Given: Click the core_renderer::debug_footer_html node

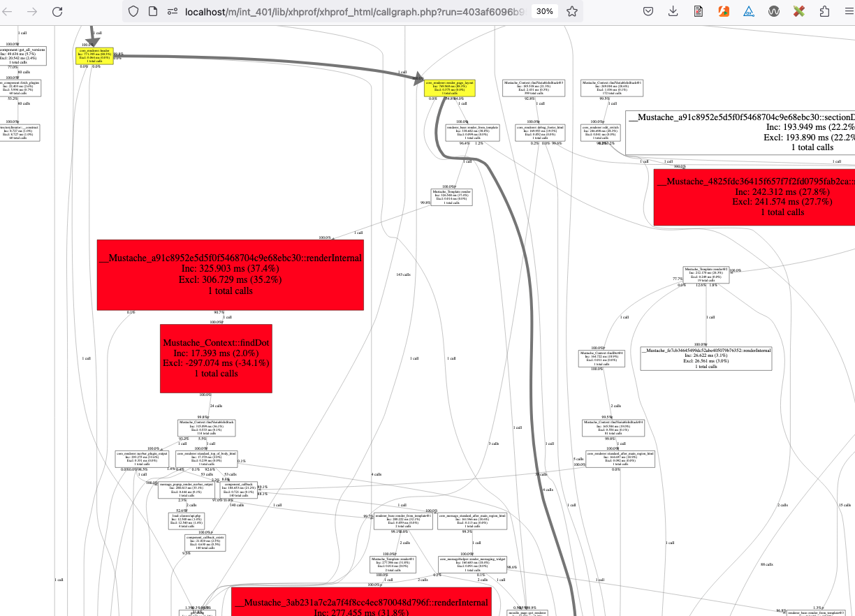Looking at the screenshot, I should point(540,133).
